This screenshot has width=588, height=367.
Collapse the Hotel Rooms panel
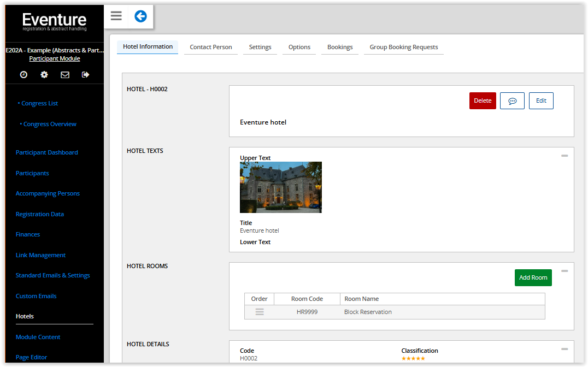[x=565, y=271]
